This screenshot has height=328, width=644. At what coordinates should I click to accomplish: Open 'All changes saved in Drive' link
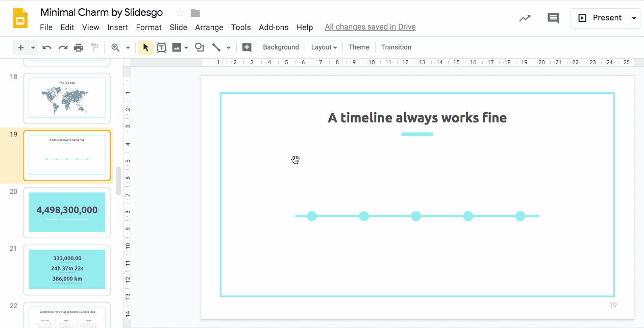370,27
